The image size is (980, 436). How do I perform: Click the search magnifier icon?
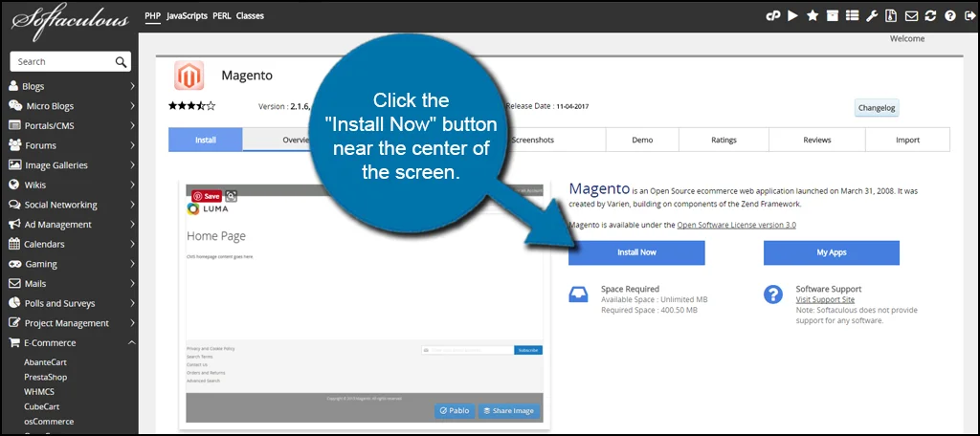tap(121, 62)
